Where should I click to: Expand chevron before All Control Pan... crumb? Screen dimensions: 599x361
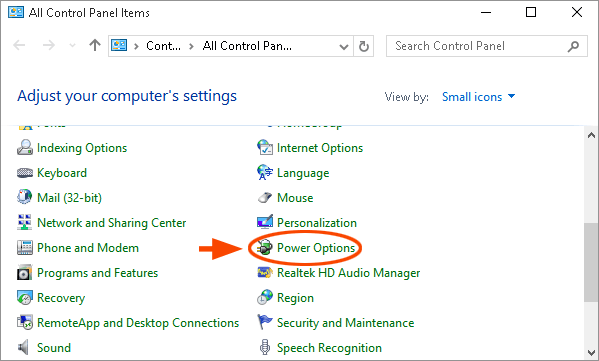(191, 46)
